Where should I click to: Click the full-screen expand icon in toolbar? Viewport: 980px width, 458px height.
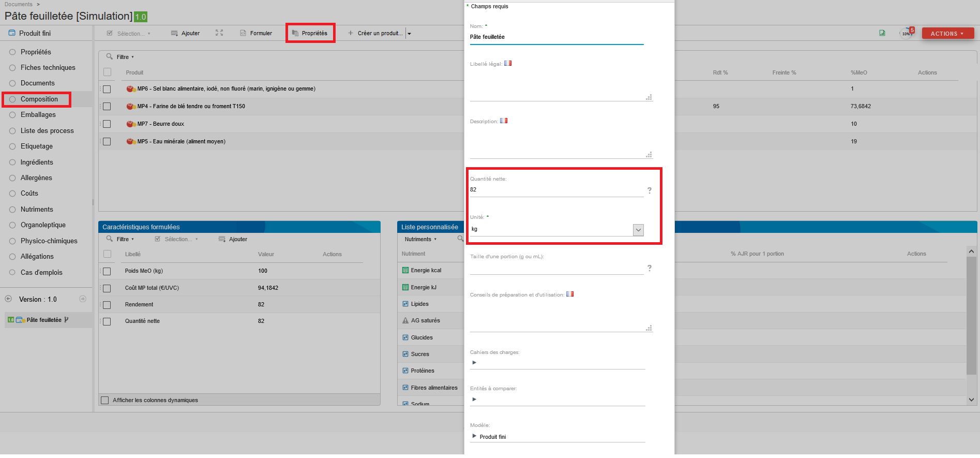pyautogui.click(x=219, y=33)
